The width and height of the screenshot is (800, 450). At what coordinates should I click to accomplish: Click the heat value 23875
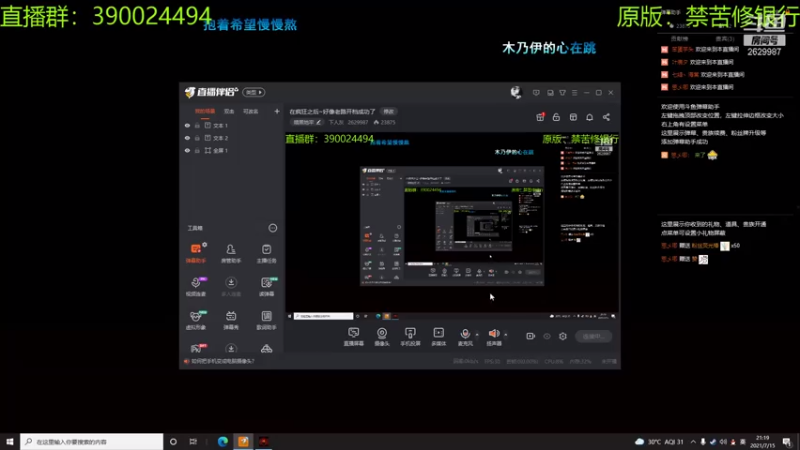coord(385,122)
